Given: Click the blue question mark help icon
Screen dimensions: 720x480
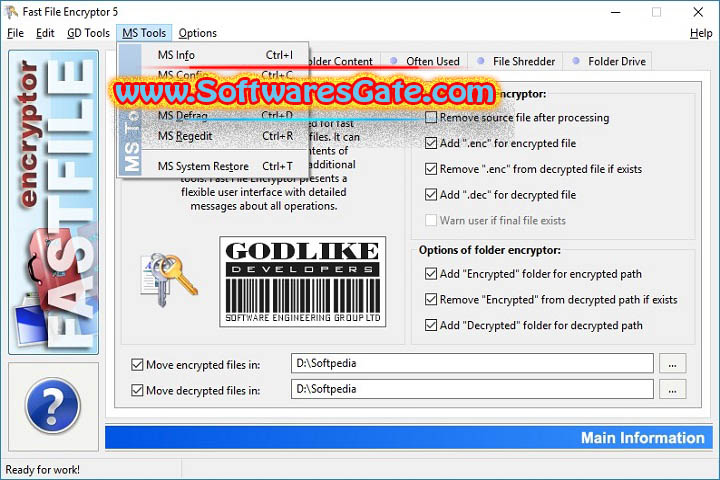Looking at the screenshot, I should click(53, 406).
